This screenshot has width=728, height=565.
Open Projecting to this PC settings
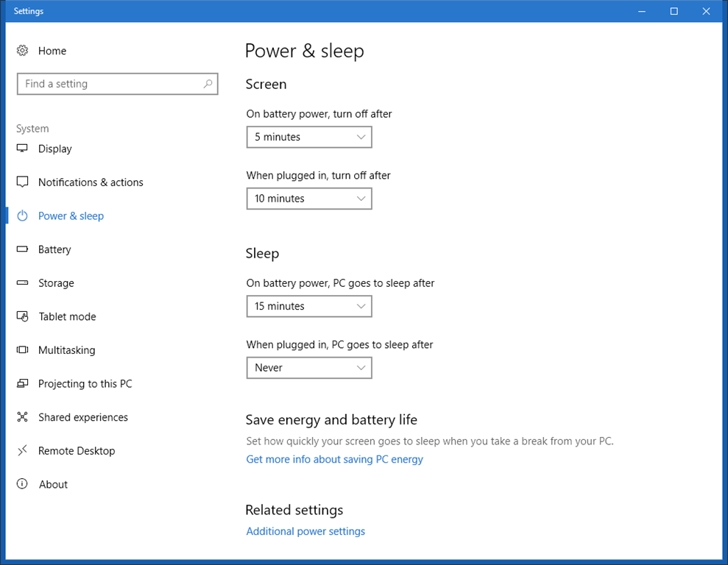click(x=22, y=383)
